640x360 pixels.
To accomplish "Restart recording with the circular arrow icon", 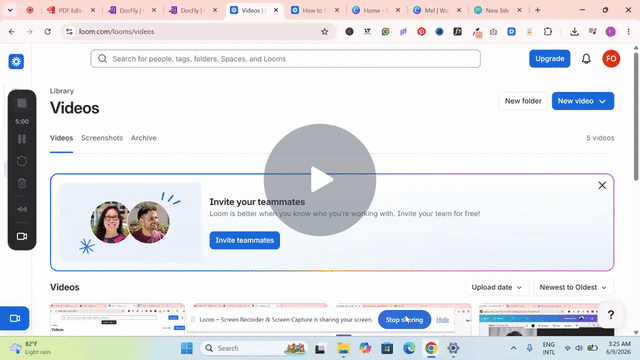I will click(22, 161).
